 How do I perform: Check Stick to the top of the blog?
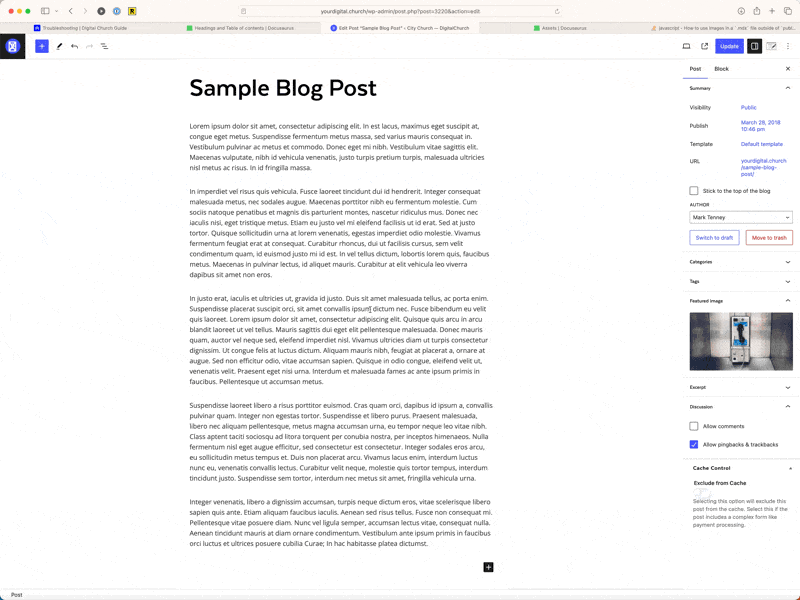[x=694, y=191]
